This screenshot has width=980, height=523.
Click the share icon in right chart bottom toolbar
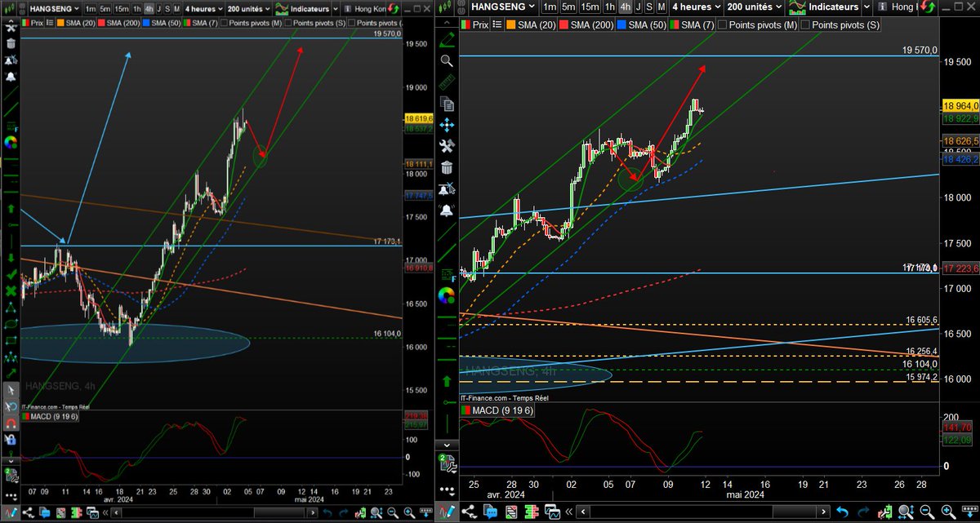tap(469, 511)
